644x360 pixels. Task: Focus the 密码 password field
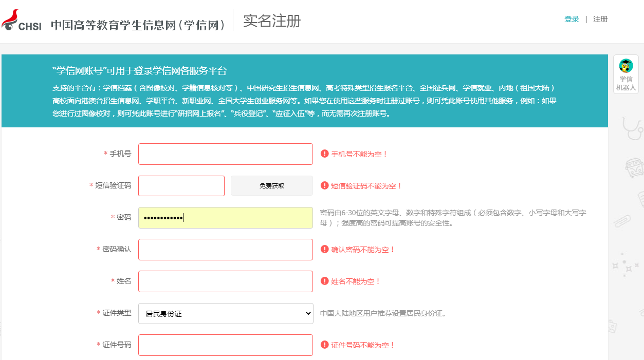pyautogui.click(x=226, y=218)
